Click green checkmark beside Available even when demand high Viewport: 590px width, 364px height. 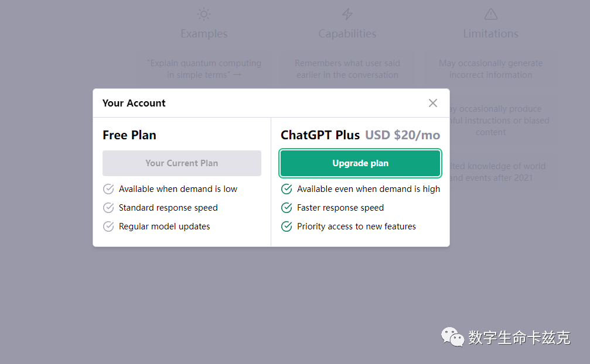coord(287,189)
